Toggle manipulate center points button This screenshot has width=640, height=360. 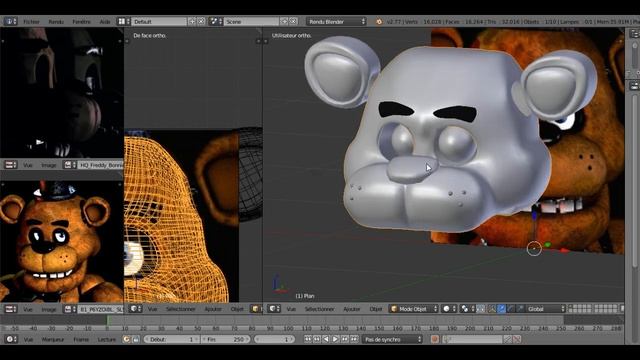pos(481,309)
